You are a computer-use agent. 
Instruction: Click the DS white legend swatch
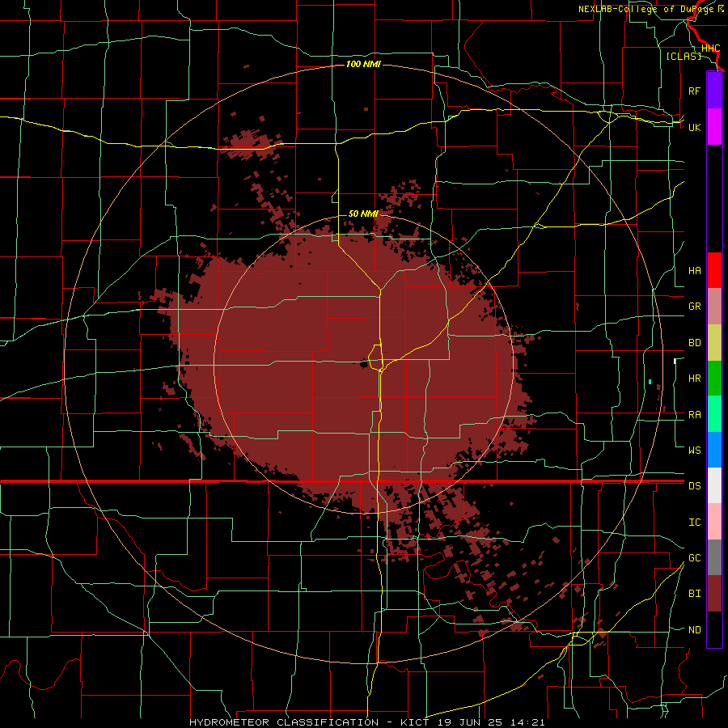[x=714, y=485]
